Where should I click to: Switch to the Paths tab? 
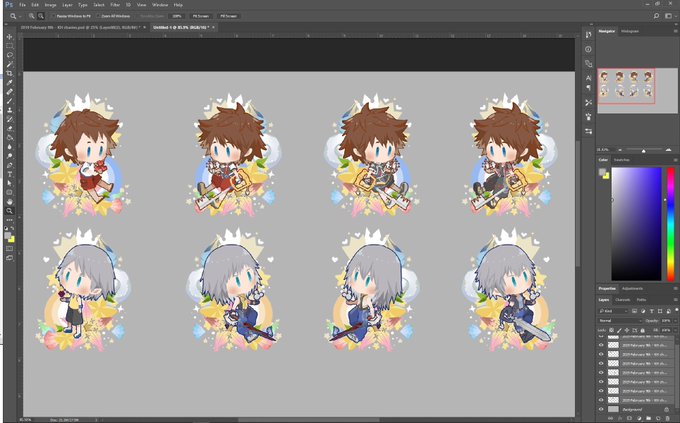click(x=641, y=300)
